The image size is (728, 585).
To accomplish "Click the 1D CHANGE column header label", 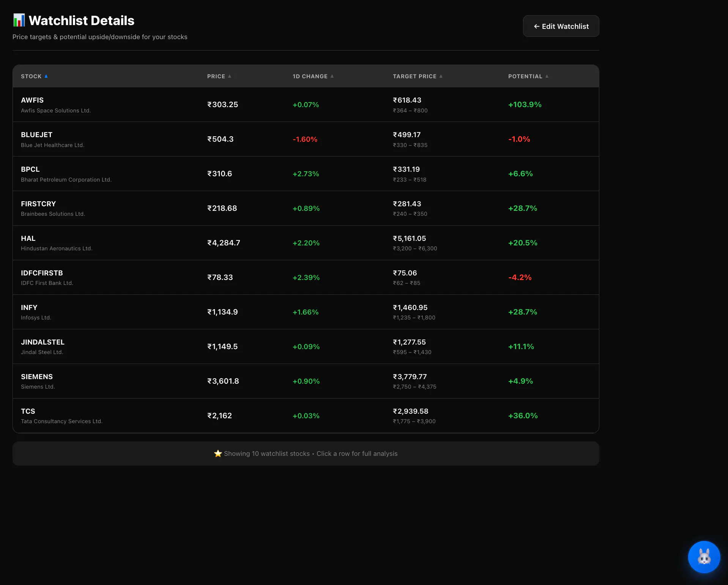I will [310, 76].
